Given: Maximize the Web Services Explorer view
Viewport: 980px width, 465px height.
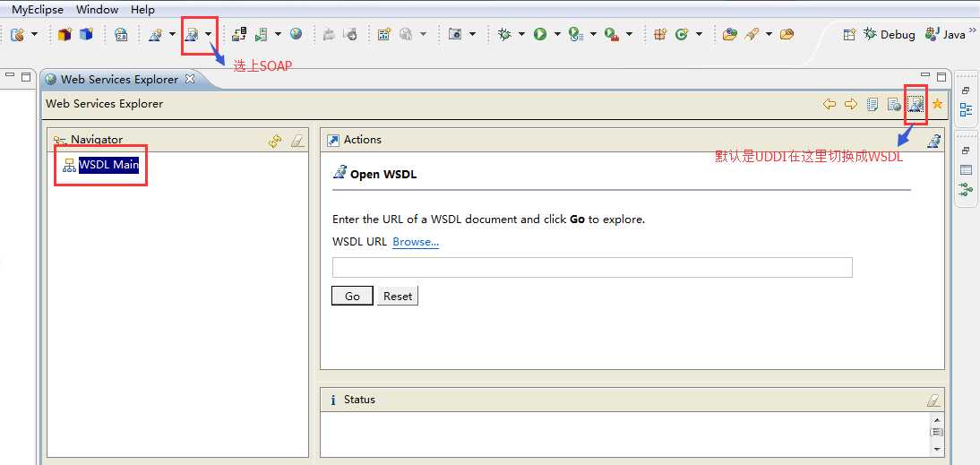Looking at the screenshot, I should point(941,77).
